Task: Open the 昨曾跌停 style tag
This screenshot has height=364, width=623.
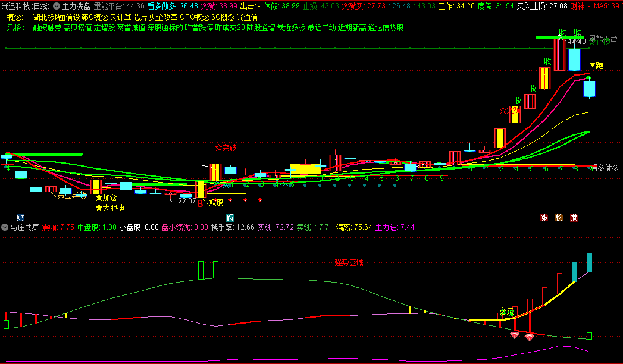Action: pos(199,27)
